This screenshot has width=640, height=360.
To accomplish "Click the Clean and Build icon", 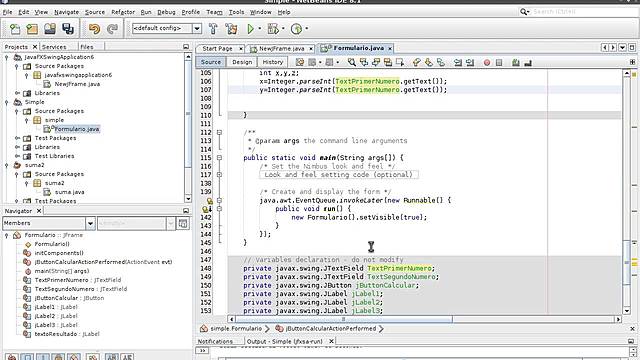I will (231, 29).
